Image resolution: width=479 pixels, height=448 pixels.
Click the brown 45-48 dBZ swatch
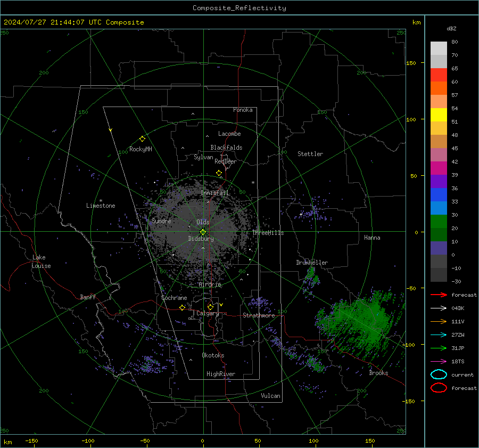(439, 141)
